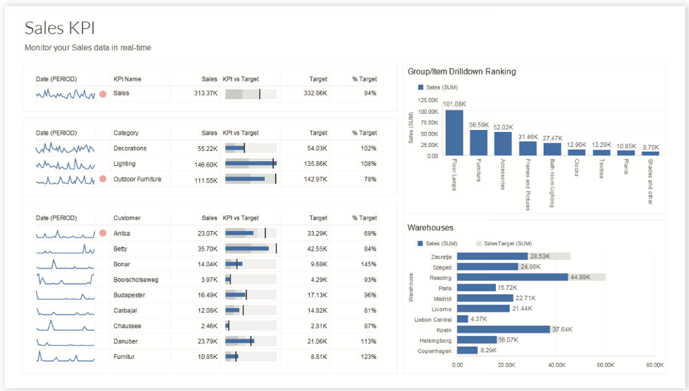The image size is (689, 391).
Task: Click the red alert dot next to Arriba
Action: [103, 233]
